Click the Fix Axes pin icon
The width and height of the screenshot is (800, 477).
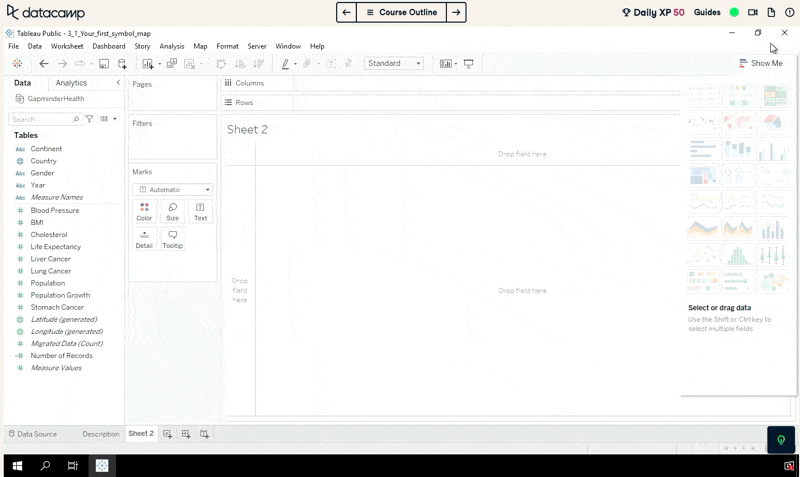pyautogui.click(x=348, y=63)
